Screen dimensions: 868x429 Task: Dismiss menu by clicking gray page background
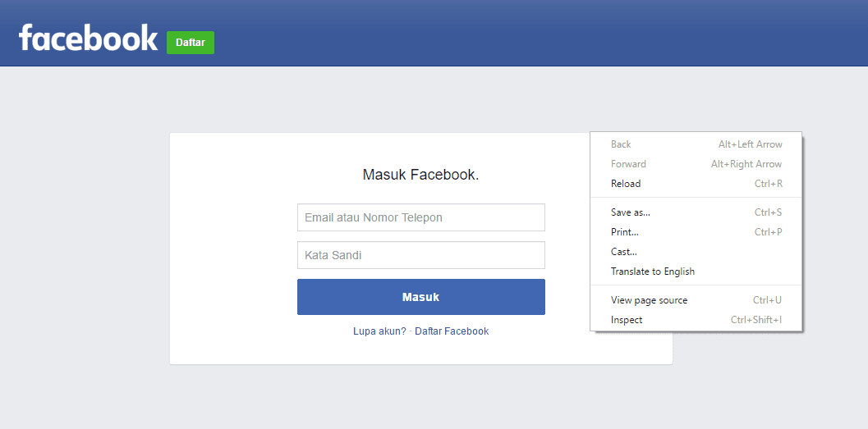pos(82,246)
